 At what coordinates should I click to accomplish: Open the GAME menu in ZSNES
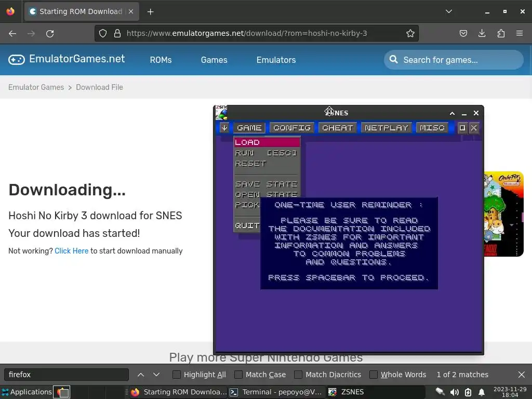pos(249,128)
